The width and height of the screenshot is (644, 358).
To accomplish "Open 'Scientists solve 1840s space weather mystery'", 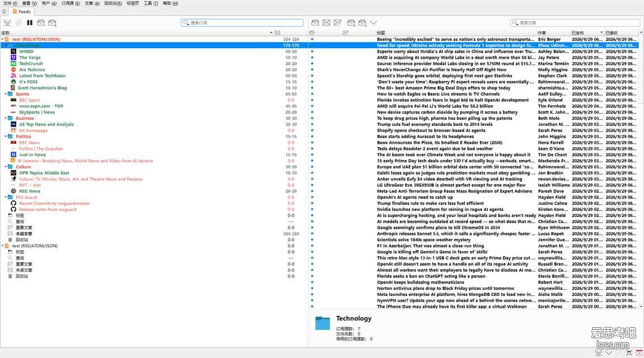I will [423, 240].
